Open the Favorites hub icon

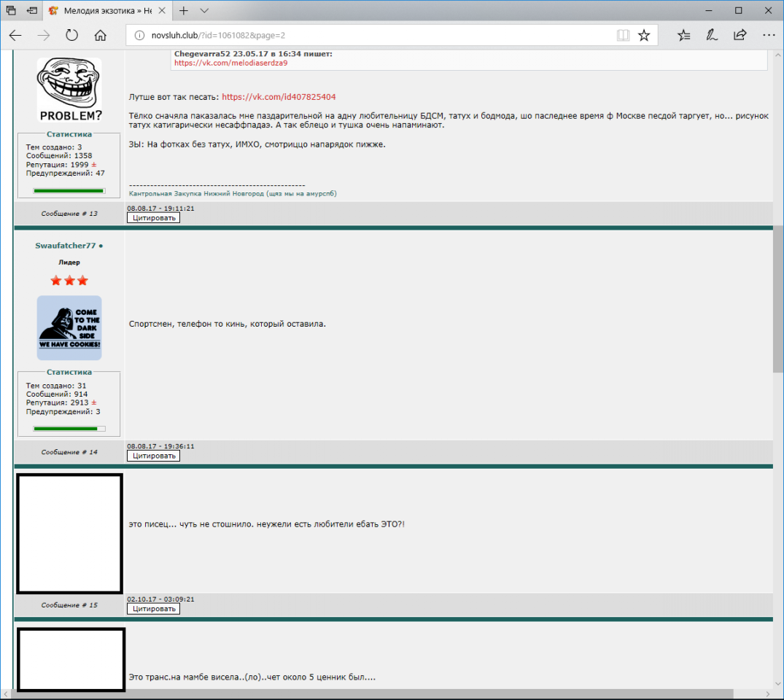click(x=683, y=35)
